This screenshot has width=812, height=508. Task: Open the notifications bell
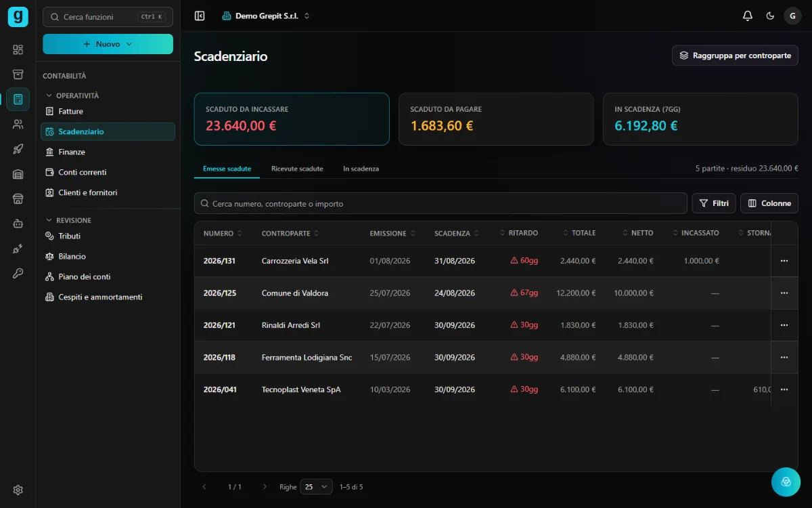pyautogui.click(x=748, y=16)
